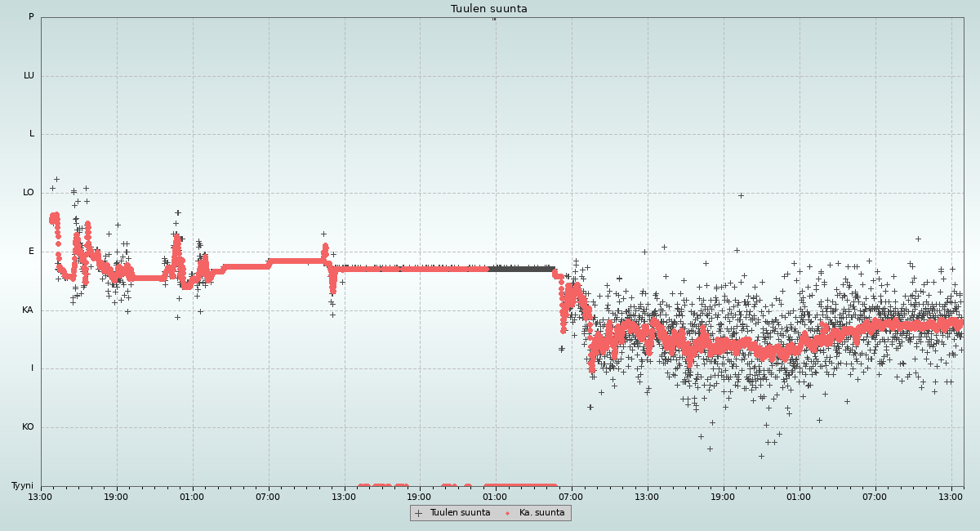Click the LO direction label on y-axis
Viewport: 980px width, 531px height.
coord(29,193)
